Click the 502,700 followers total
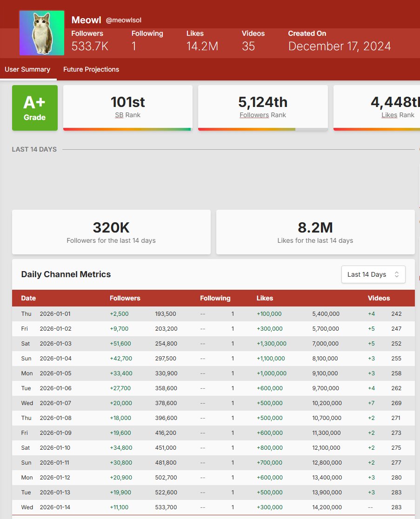 [x=166, y=478]
